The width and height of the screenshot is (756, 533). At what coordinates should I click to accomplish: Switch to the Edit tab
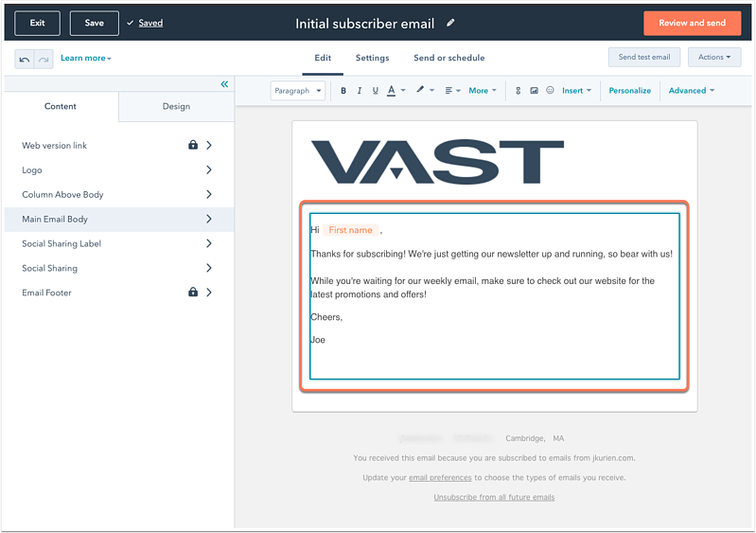pos(323,58)
